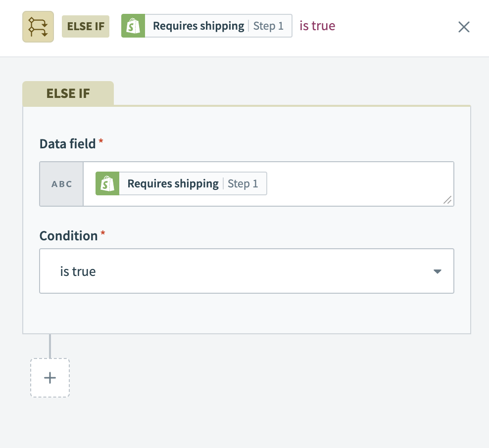Click the ABC data type badge
The width and height of the screenshot is (489, 448).
pos(62,184)
